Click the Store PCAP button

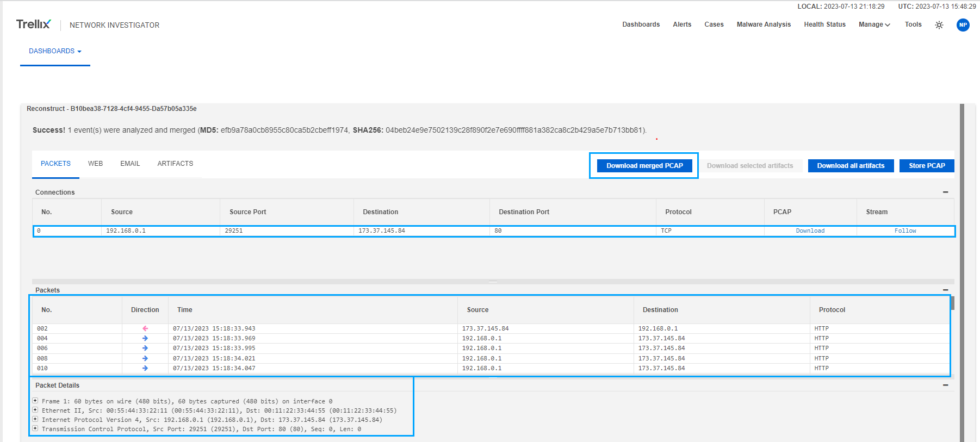click(927, 166)
